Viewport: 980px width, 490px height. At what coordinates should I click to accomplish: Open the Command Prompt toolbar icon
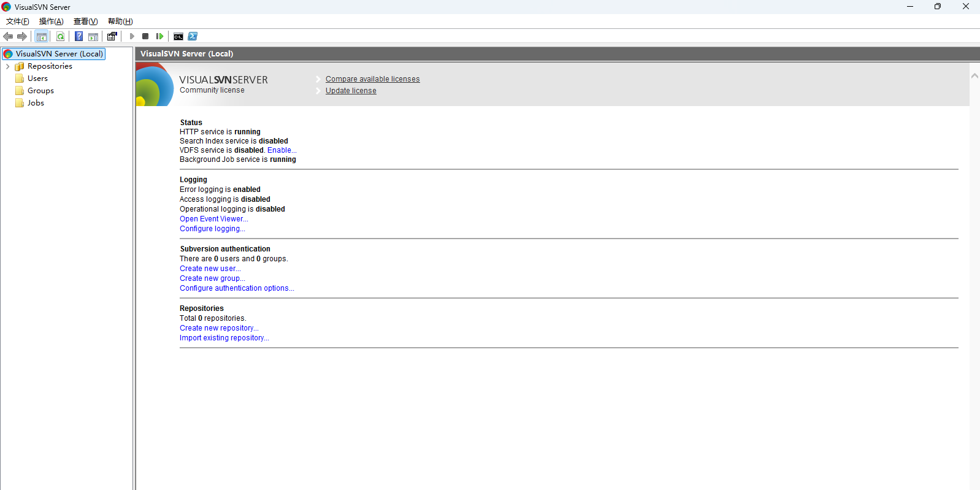pos(178,37)
